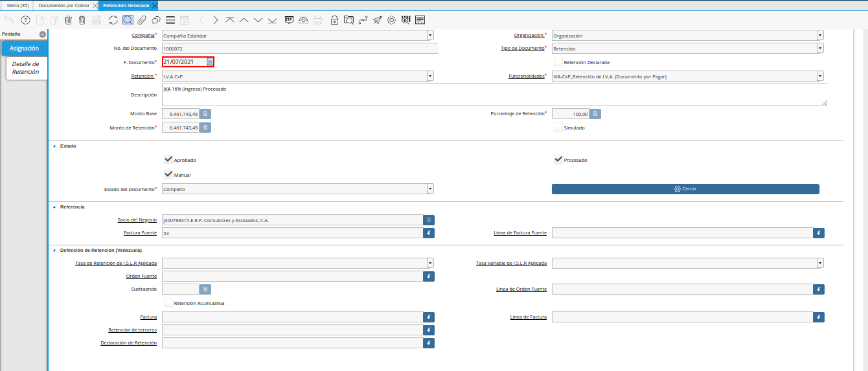
Task: Open the Estado del Documento dropdown
Action: pos(430,189)
